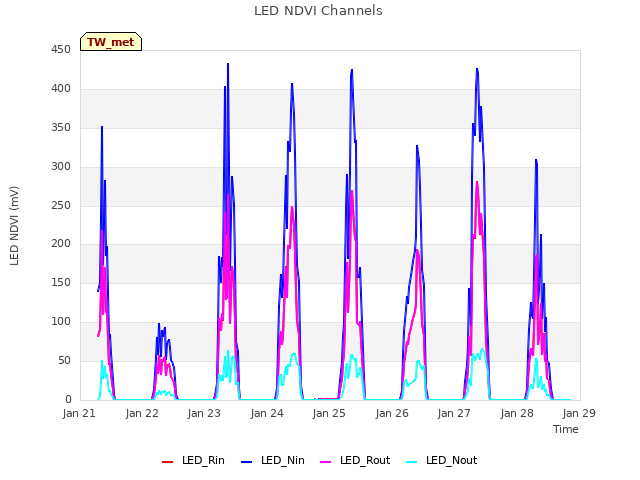The width and height of the screenshot is (640, 480).
Task: Click the magenta LED_Rout legend swatch
Action: point(326,462)
